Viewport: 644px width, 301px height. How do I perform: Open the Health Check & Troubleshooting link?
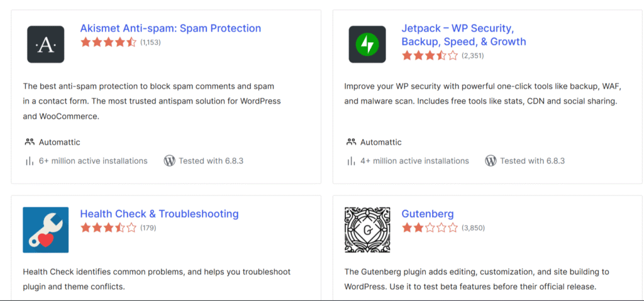point(159,214)
